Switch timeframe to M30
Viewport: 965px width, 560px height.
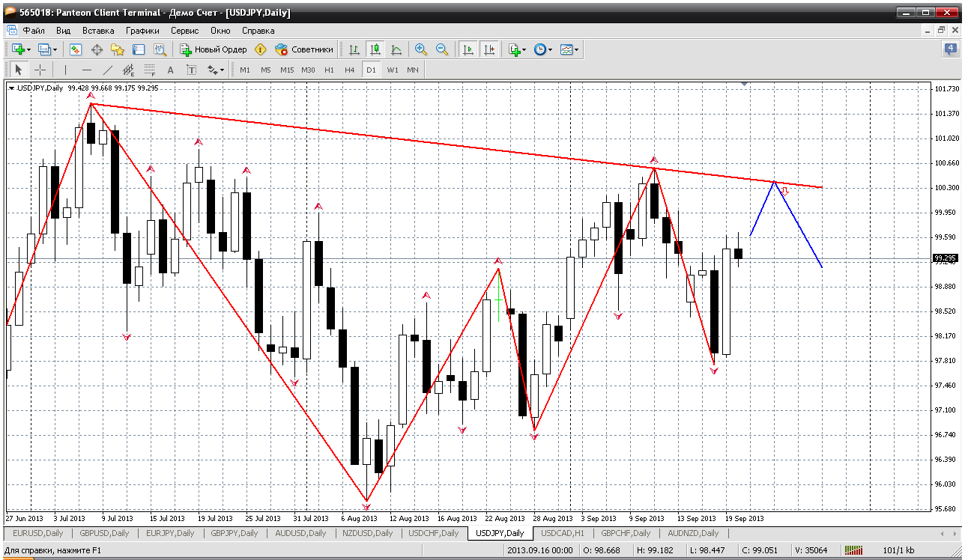tap(308, 70)
